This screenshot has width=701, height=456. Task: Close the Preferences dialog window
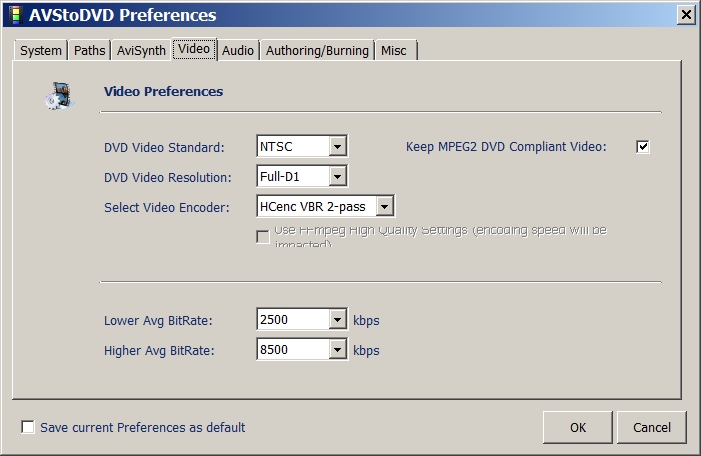point(685,15)
